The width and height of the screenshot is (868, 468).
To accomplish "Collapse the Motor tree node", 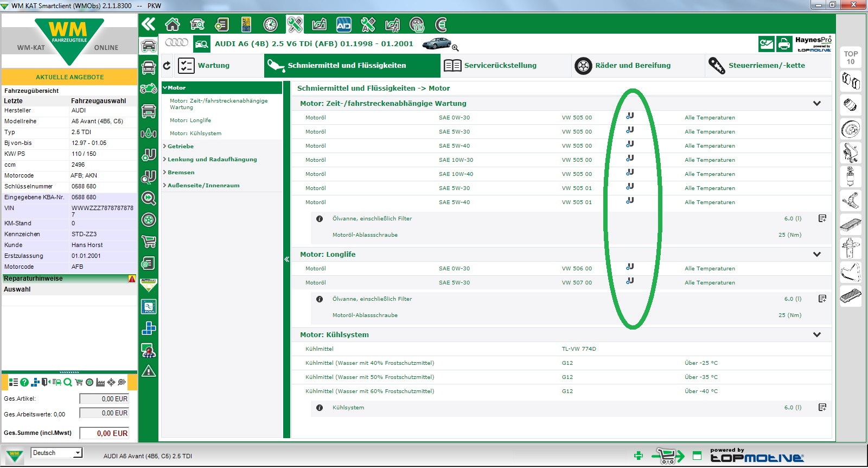I will [165, 87].
